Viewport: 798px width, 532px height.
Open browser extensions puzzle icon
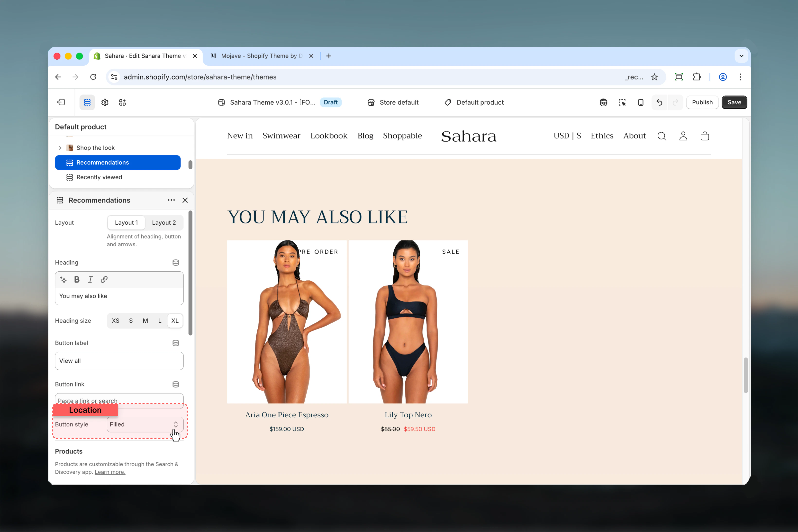point(697,77)
